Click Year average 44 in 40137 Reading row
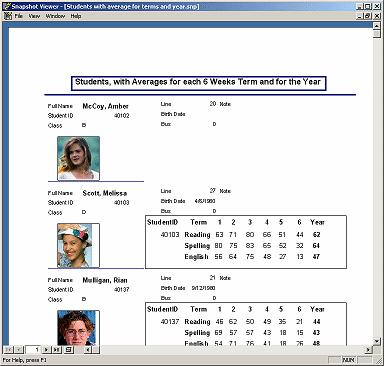384x366 pixels. point(316,322)
